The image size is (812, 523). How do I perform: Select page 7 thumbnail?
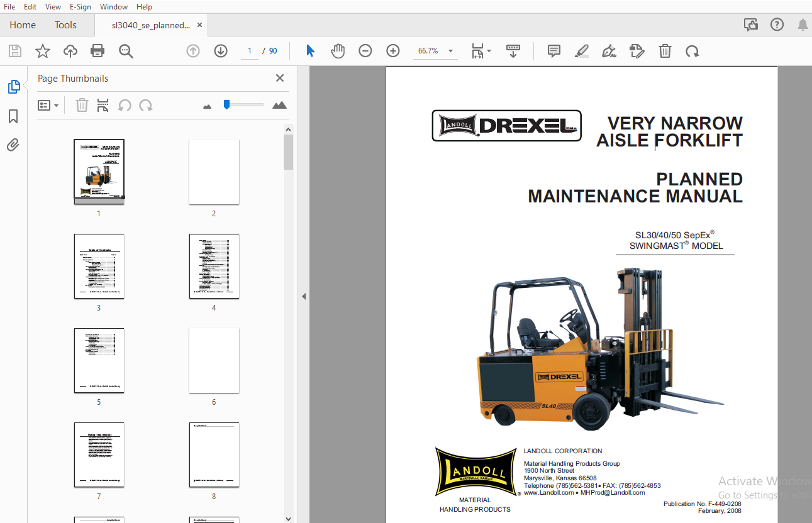[99, 454]
